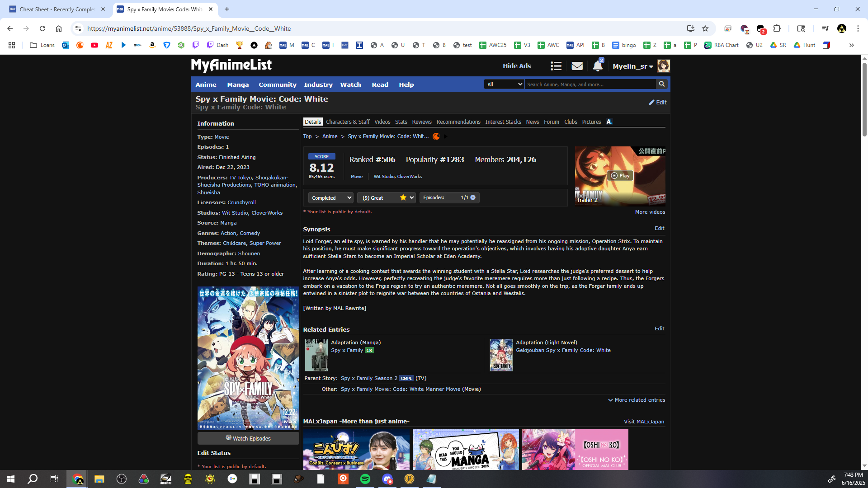Click the search anime input field
Viewport: 868px width, 488px height.
pos(590,84)
